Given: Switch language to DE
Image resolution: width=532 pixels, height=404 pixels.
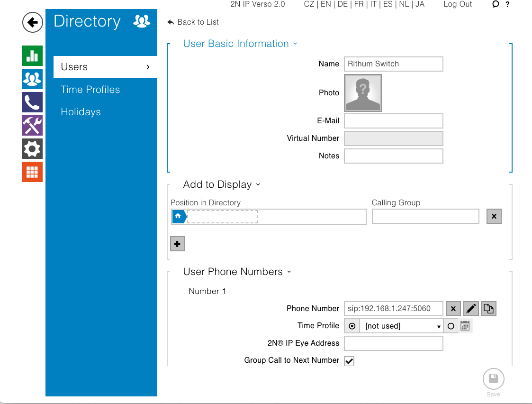Looking at the screenshot, I should pyautogui.click(x=343, y=4).
